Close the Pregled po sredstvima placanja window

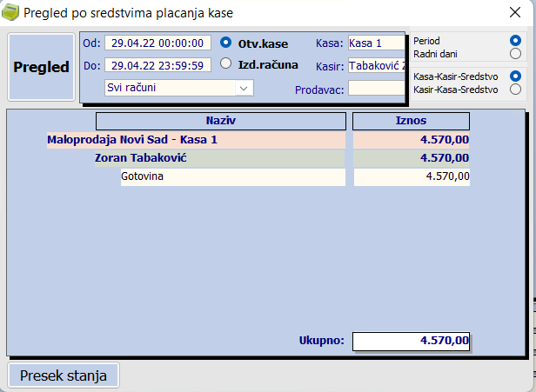click(x=515, y=13)
